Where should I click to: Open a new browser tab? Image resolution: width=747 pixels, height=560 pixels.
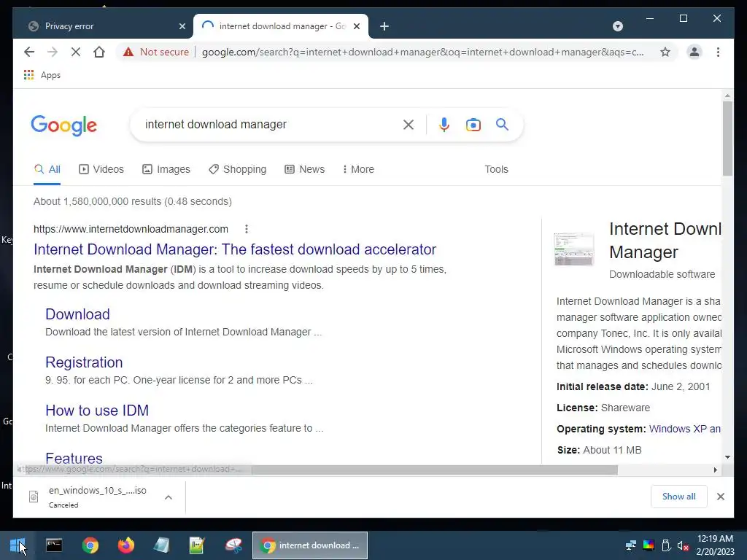click(x=384, y=26)
